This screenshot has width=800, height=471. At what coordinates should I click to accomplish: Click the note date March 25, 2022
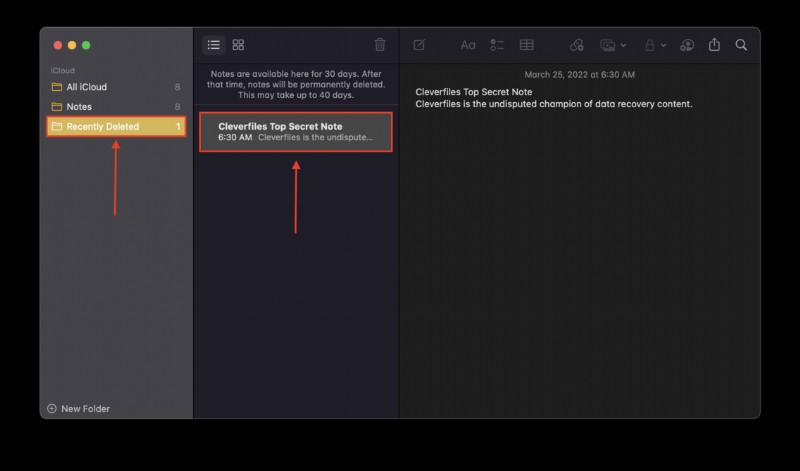[580, 75]
